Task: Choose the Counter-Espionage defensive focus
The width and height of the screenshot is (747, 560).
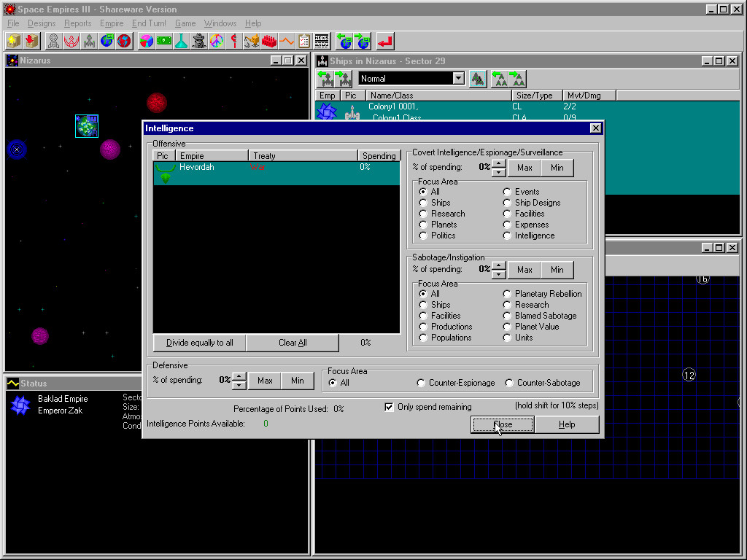Action: coord(421,383)
